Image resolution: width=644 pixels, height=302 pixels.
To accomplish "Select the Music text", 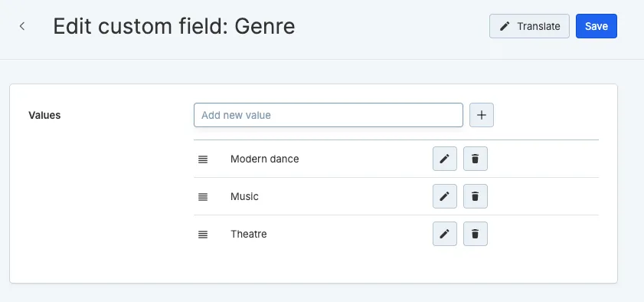I will [x=244, y=196].
